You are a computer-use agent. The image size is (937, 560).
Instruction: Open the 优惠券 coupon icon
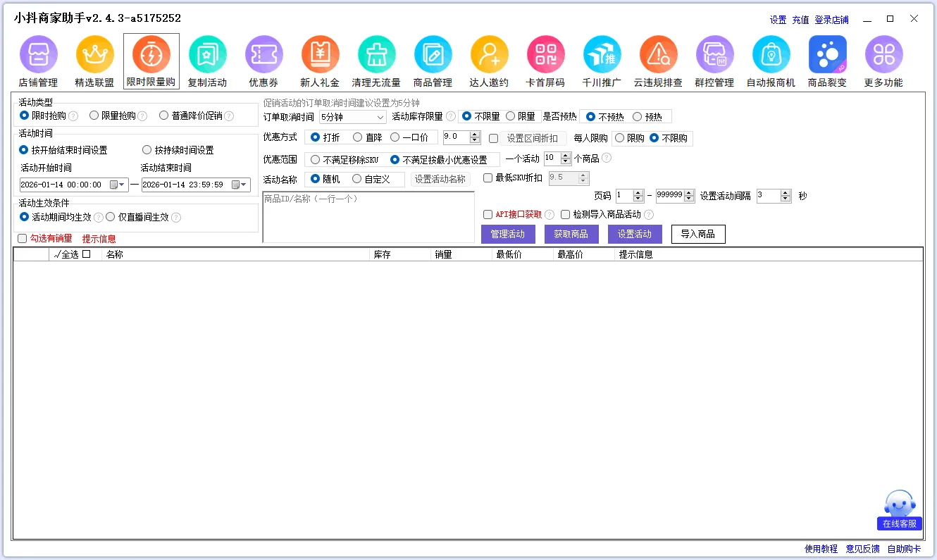coord(263,55)
